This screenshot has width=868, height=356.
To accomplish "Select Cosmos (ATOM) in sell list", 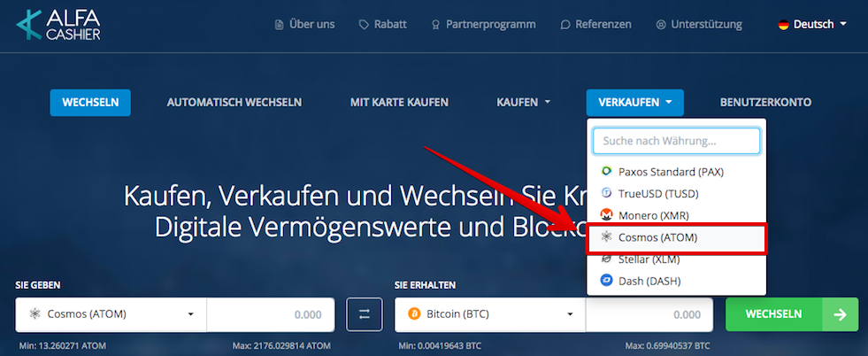I will coord(677,237).
